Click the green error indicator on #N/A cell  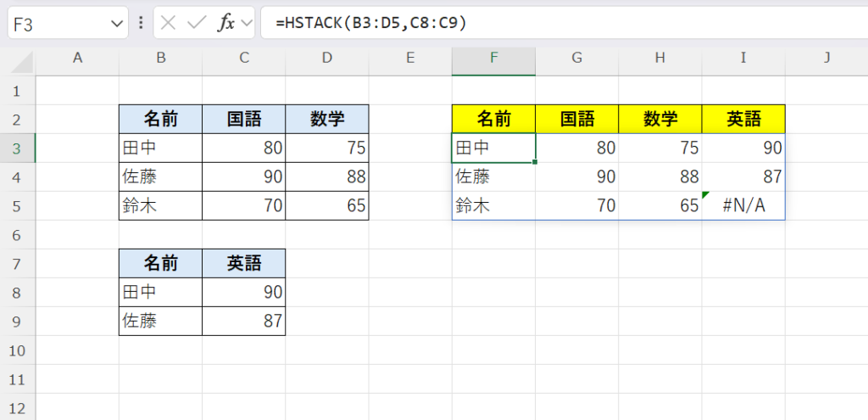click(x=706, y=196)
